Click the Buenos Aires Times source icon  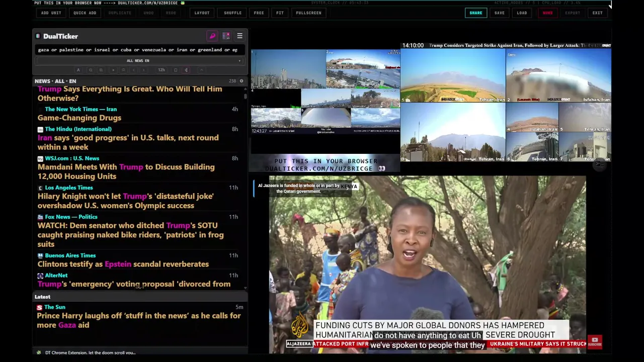pyautogui.click(x=40, y=255)
